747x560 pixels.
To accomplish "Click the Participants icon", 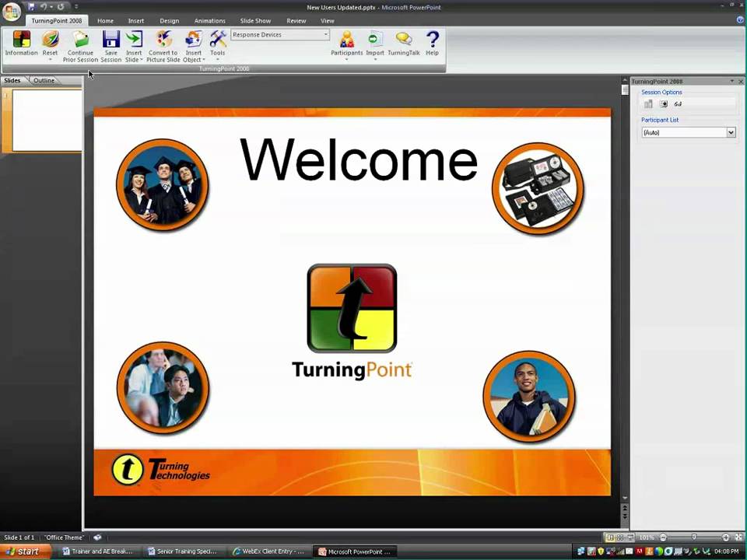I will tap(347, 39).
